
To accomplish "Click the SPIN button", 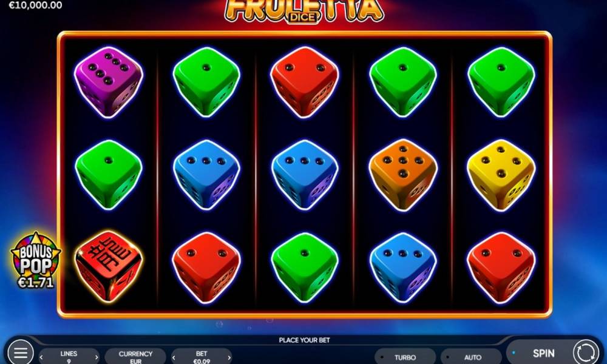I will (x=543, y=353).
